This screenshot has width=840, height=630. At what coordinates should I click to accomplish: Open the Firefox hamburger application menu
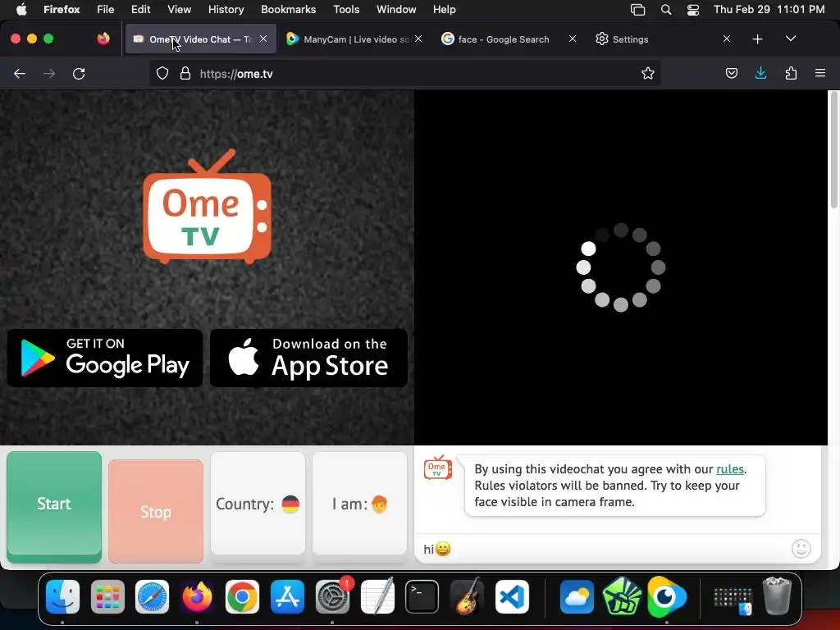[820, 73]
